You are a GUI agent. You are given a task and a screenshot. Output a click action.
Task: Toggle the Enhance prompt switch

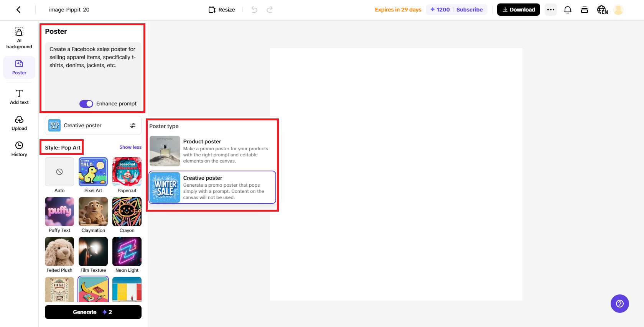[x=86, y=104]
